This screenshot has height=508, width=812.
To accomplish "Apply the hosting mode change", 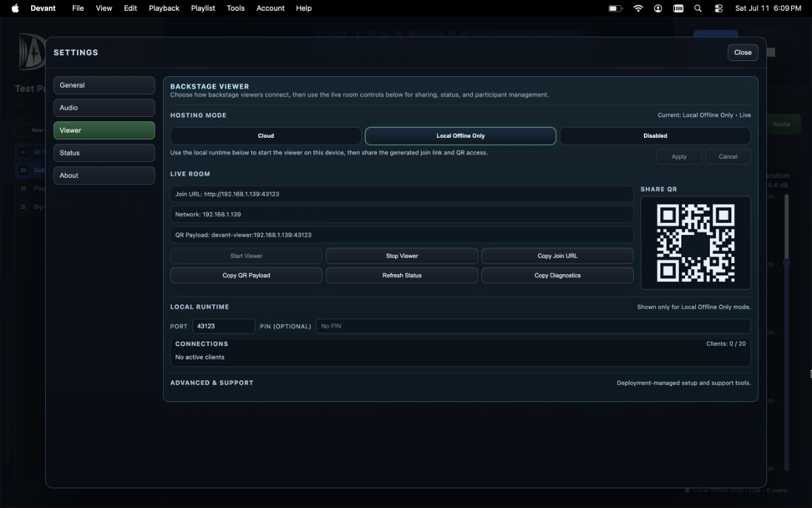I will [679, 156].
